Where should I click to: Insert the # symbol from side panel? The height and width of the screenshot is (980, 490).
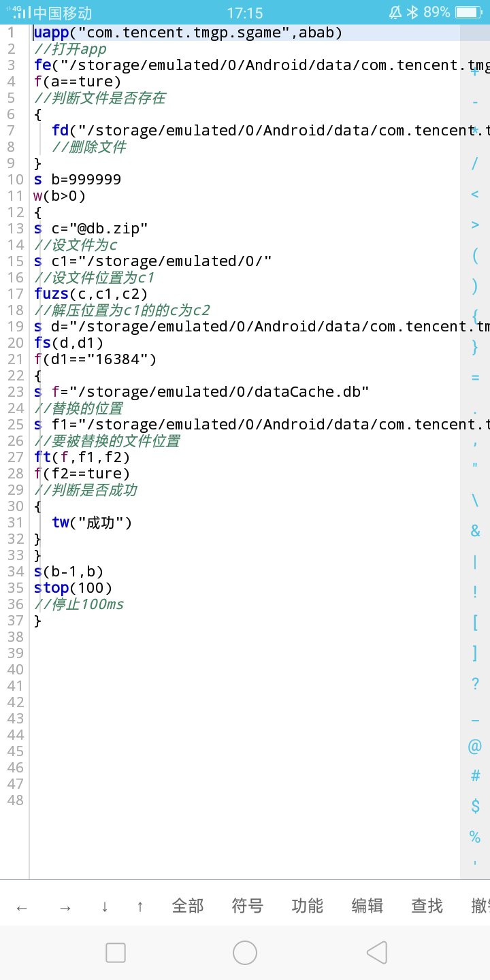pos(475,776)
